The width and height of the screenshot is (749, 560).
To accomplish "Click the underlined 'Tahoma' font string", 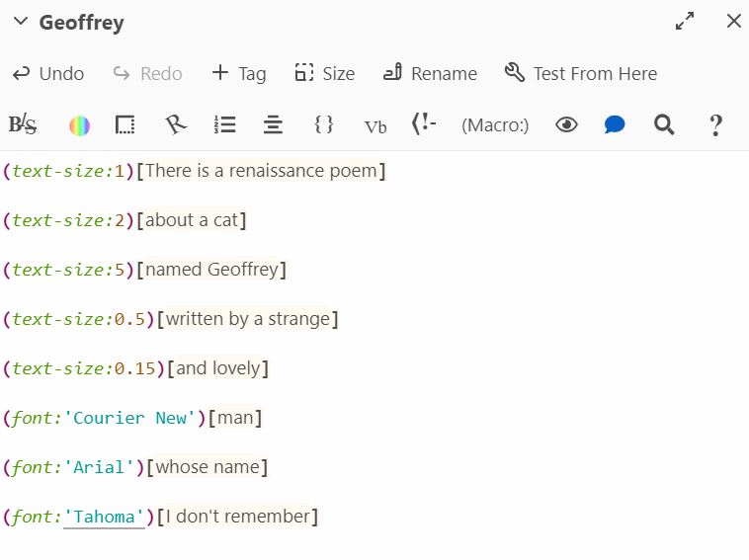I will [104, 517].
